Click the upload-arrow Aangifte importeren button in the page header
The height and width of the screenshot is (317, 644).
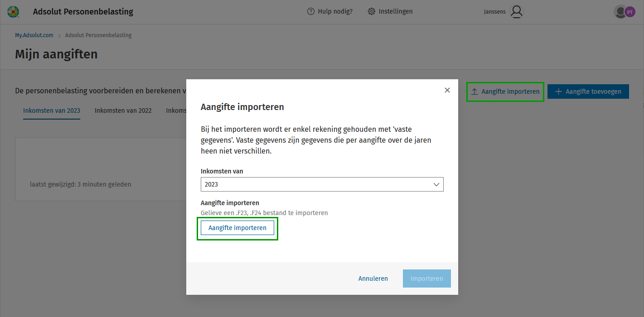point(505,91)
